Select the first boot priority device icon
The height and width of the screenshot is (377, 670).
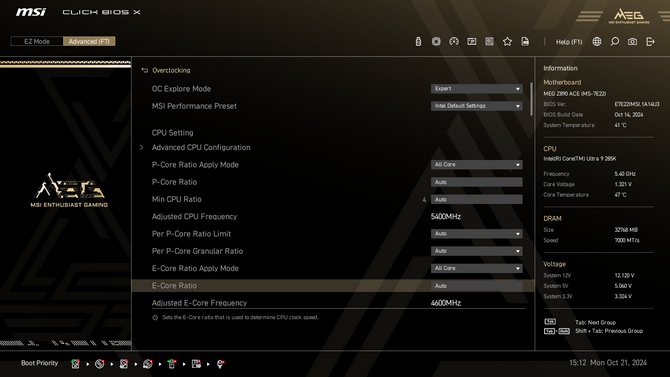75,364
